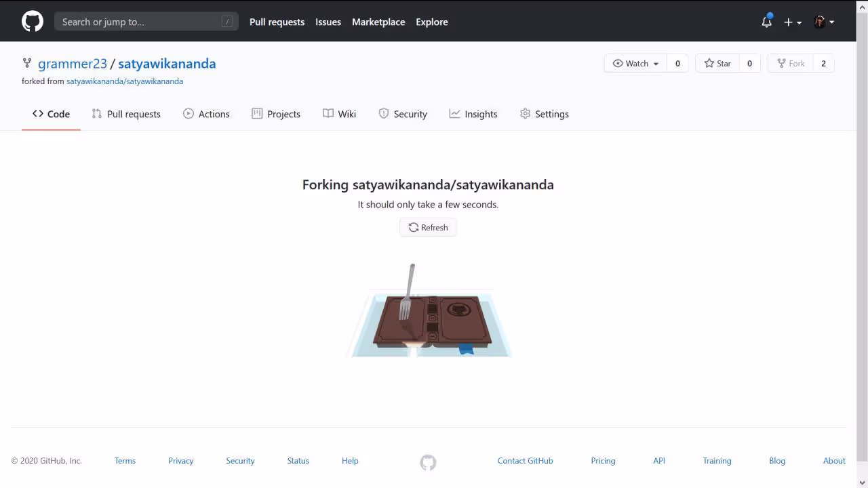The width and height of the screenshot is (868, 488).
Task: Open Marketplace from the header
Action: tap(378, 22)
